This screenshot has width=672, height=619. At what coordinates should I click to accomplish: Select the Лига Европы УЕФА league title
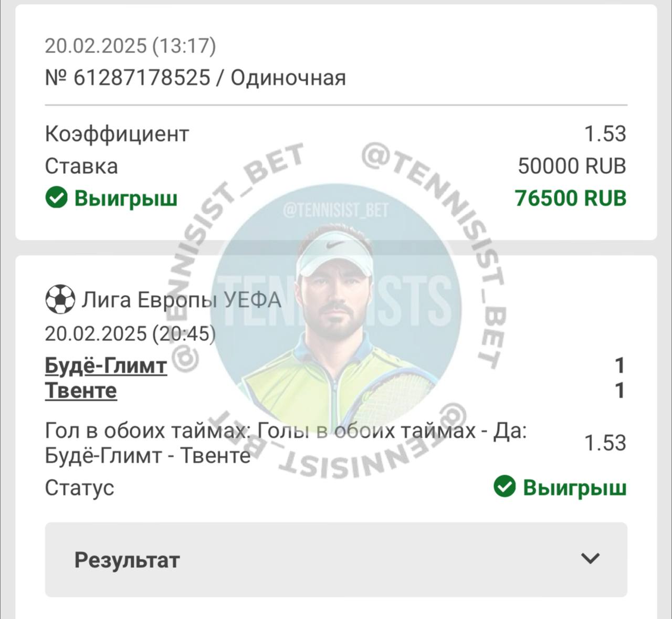coord(181,300)
